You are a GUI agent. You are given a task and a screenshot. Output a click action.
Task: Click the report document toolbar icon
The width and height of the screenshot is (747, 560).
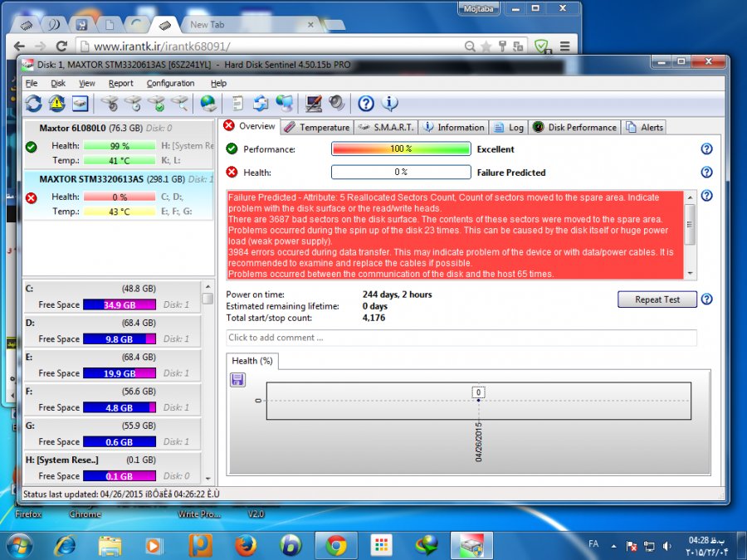[x=237, y=104]
